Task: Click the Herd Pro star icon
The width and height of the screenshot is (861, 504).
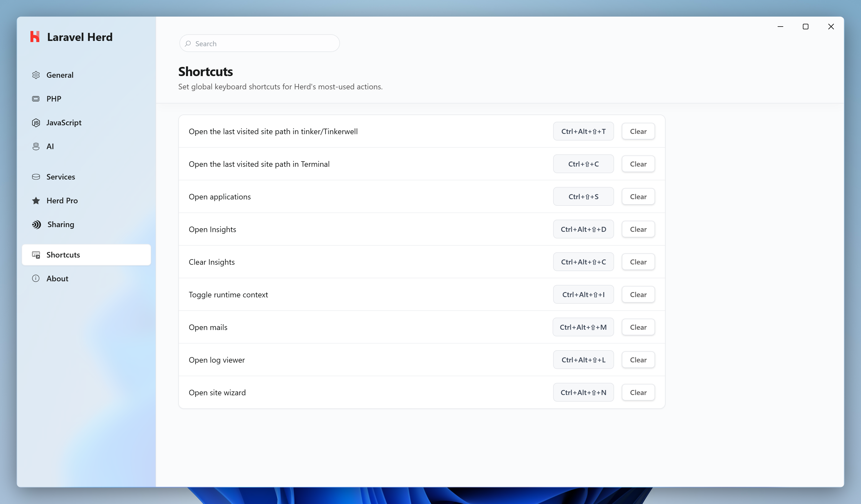Action: pos(36,201)
